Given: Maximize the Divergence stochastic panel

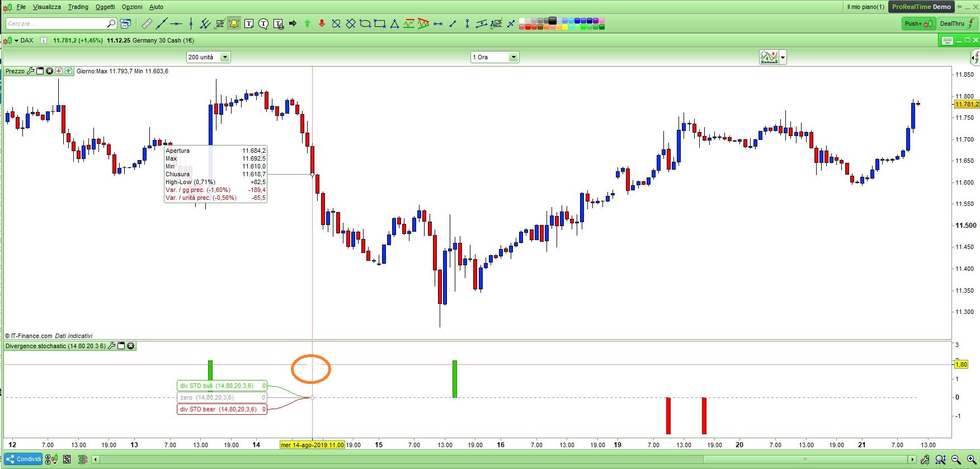Looking at the screenshot, I should point(121,346).
